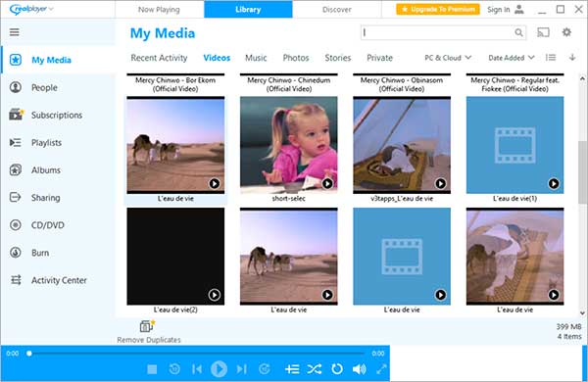This screenshot has width=588, height=382.
Task: Toggle repeat playback
Action: (x=337, y=369)
